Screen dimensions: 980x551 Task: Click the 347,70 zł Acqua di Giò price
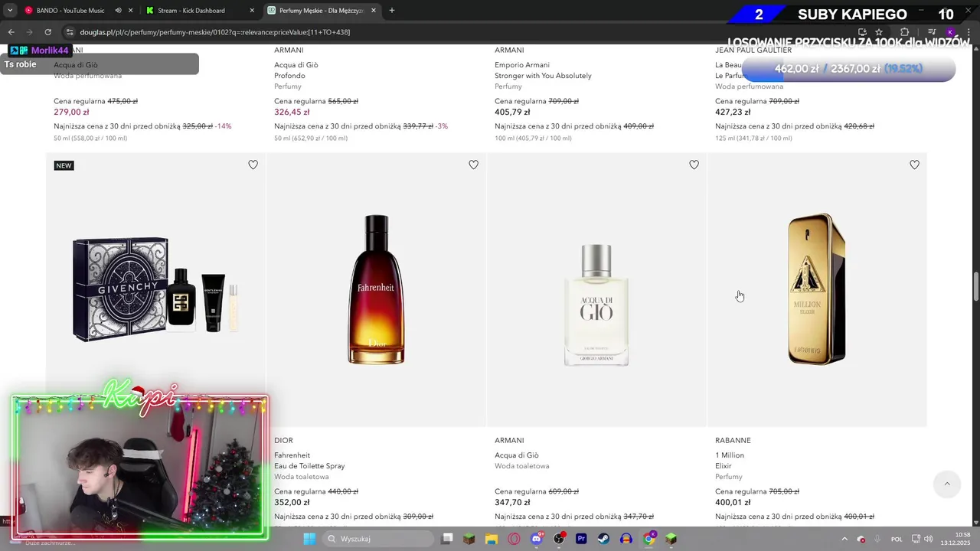coord(512,503)
